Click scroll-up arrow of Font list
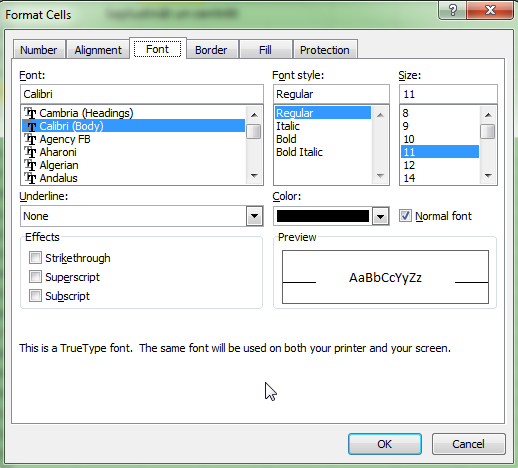 [x=254, y=115]
